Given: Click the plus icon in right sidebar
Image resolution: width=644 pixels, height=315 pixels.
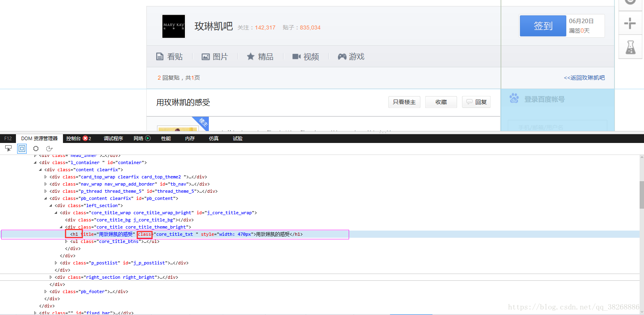Looking at the screenshot, I should coord(630,23).
